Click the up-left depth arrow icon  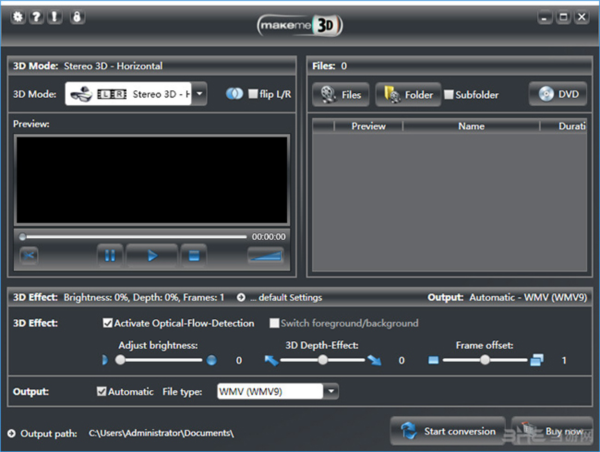271,360
